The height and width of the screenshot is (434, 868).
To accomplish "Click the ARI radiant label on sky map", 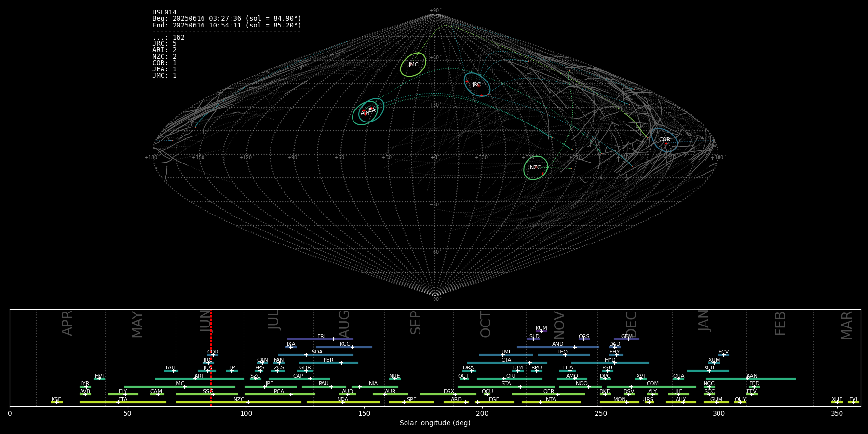I will click(x=365, y=113).
